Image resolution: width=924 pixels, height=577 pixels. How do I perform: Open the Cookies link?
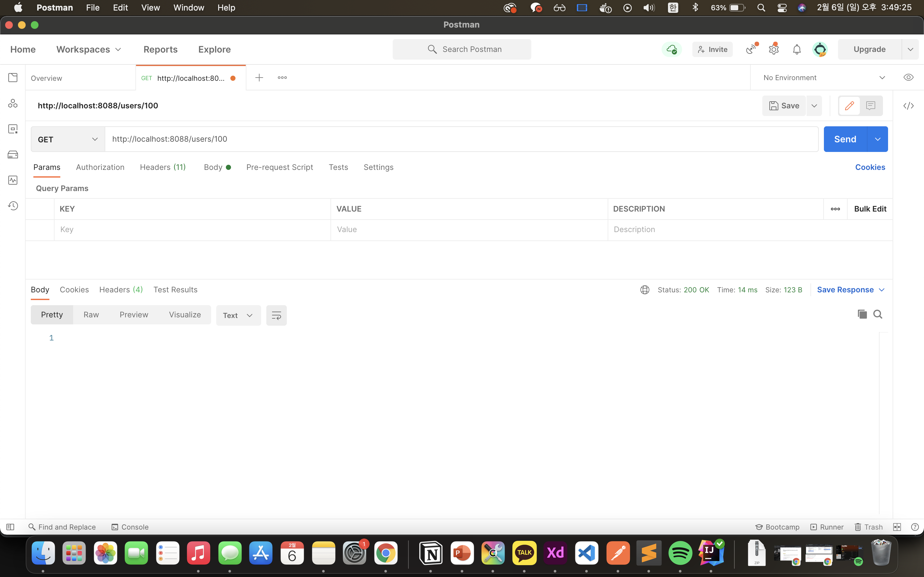pyautogui.click(x=870, y=167)
